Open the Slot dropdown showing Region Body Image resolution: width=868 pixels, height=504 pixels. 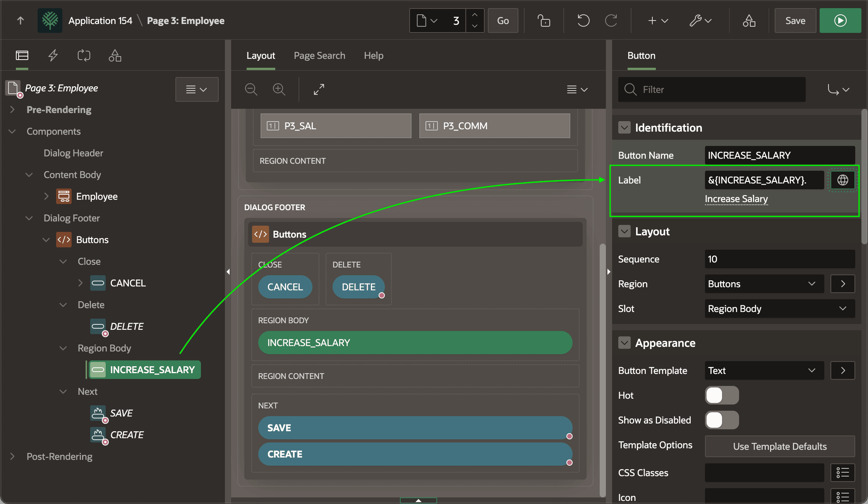tap(780, 309)
